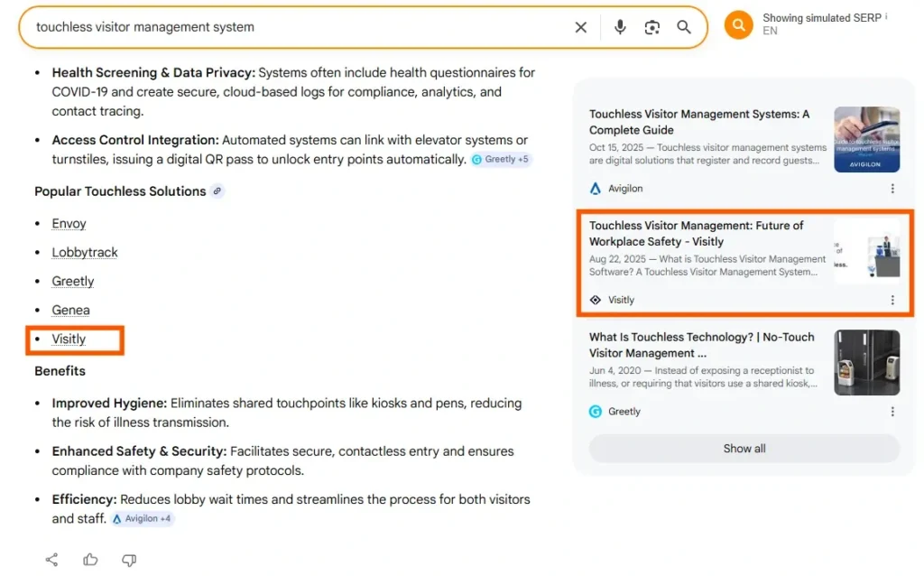924x576 pixels.
Task: Click the Benefits heading
Action: tap(60, 371)
